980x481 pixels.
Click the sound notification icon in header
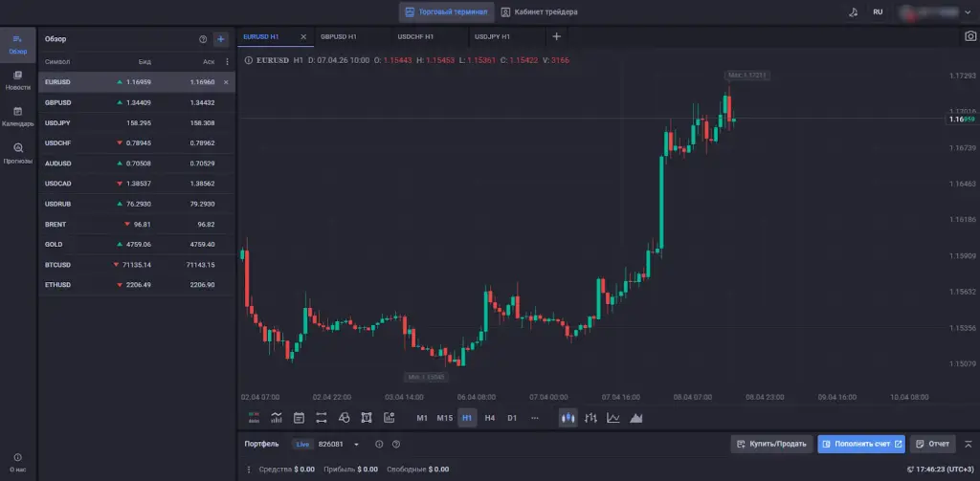pyautogui.click(x=853, y=11)
